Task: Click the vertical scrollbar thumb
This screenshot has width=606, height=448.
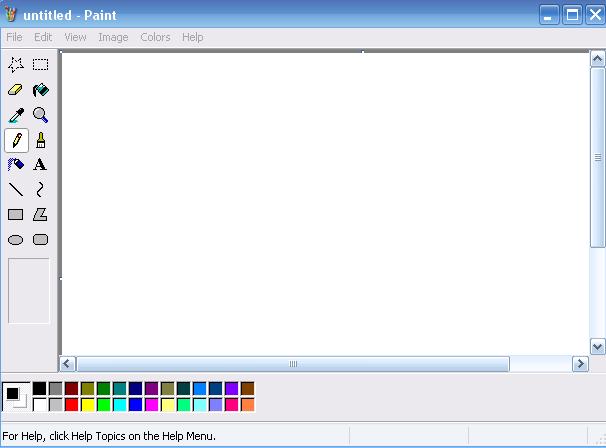Action: pyautogui.click(x=597, y=158)
